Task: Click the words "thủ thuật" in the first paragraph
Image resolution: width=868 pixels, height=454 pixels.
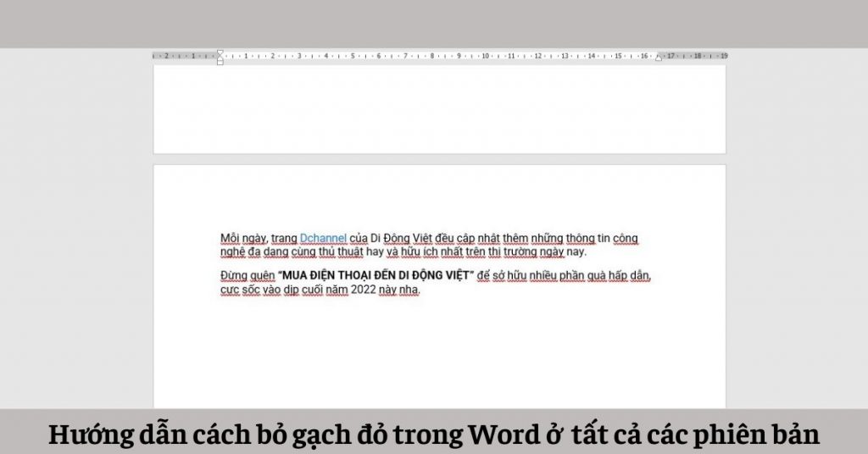Action: coord(341,252)
